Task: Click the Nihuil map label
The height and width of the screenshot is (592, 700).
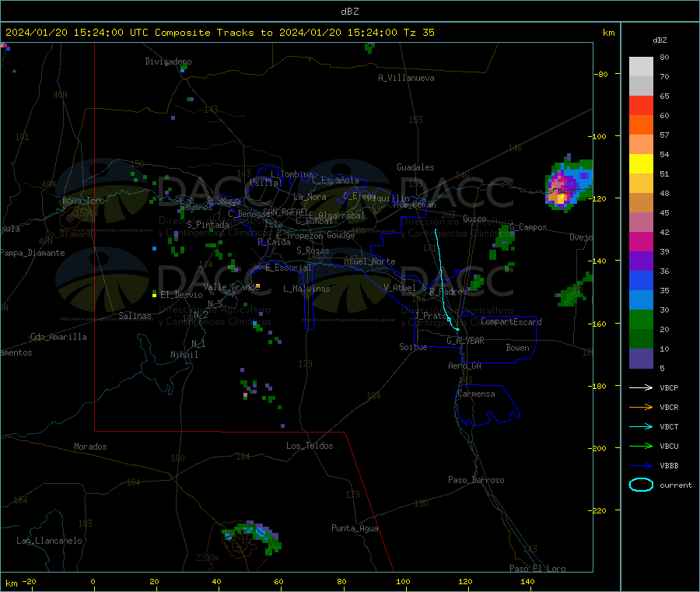Action: point(184,355)
